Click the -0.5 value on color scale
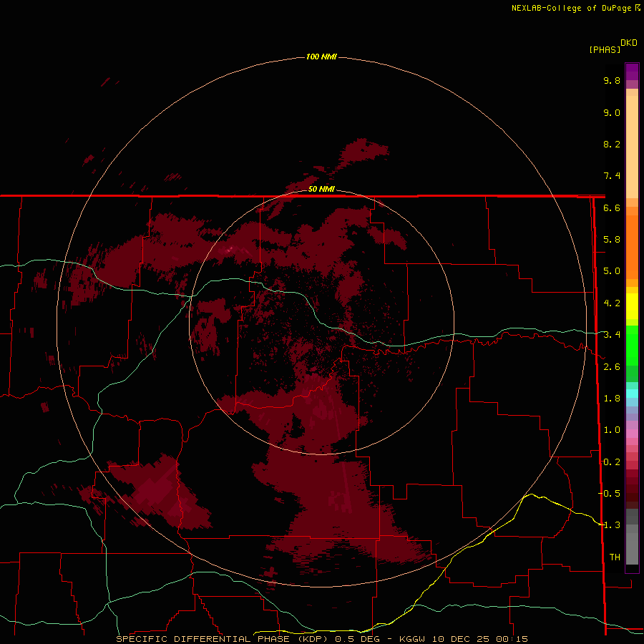Viewport: 644px width, 644px height. [609, 493]
